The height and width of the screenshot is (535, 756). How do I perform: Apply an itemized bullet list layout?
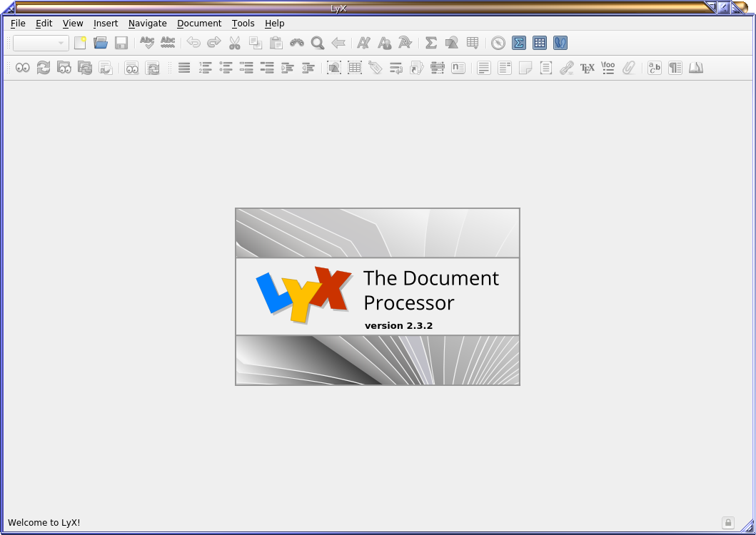(x=226, y=68)
